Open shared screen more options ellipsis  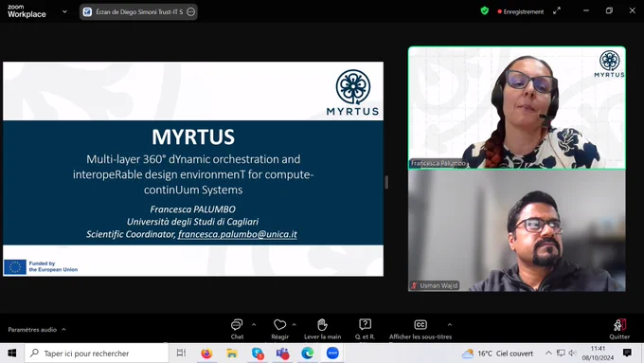point(190,12)
